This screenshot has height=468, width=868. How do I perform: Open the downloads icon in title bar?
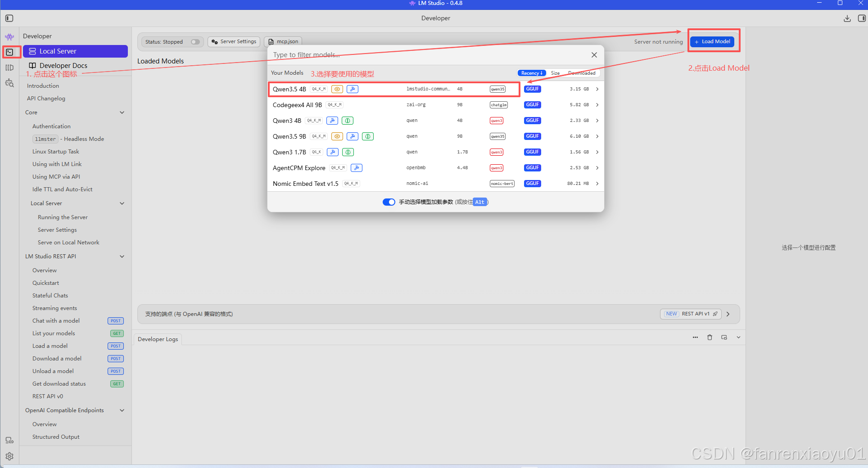tap(847, 18)
